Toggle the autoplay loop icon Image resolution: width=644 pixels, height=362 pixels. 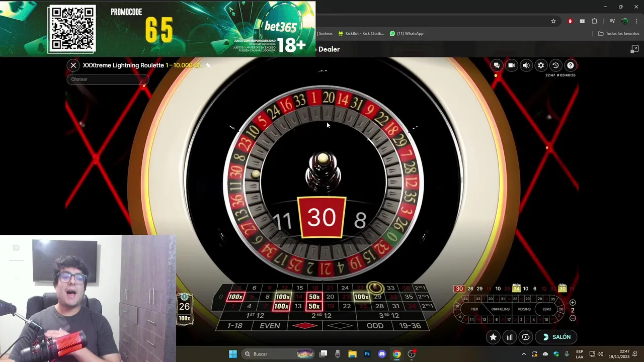[526, 337]
